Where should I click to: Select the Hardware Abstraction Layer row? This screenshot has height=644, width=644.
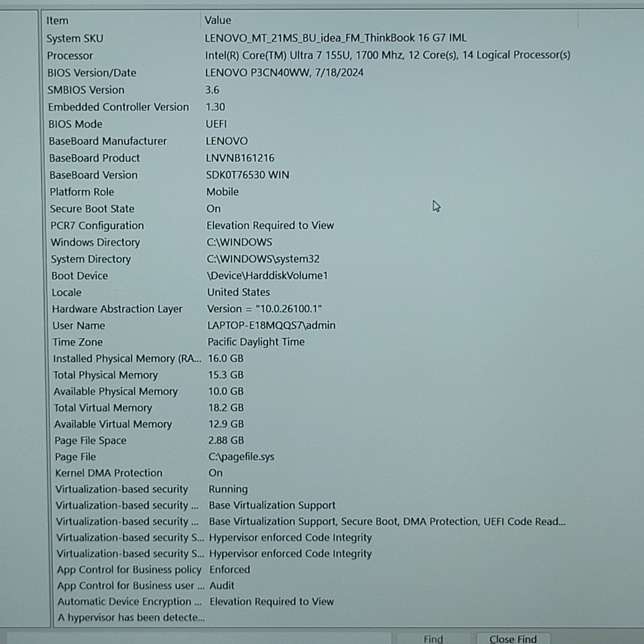[x=117, y=309]
